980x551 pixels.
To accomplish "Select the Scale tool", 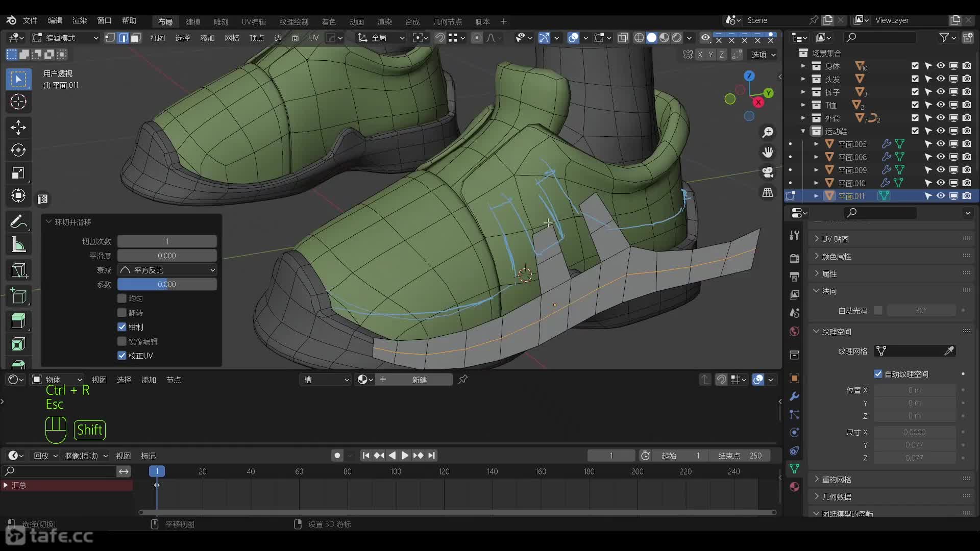I will pyautogui.click(x=18, y=173).
